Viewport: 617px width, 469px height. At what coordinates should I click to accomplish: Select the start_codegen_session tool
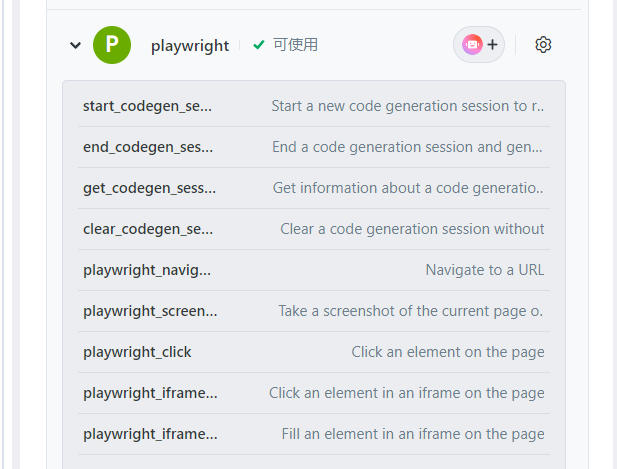coord(148,106)
